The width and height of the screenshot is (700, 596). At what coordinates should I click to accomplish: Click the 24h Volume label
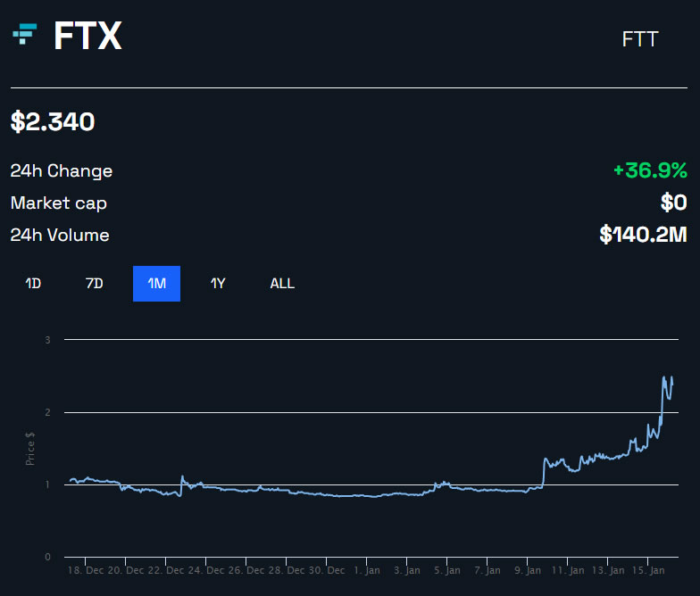click(60, 235)
